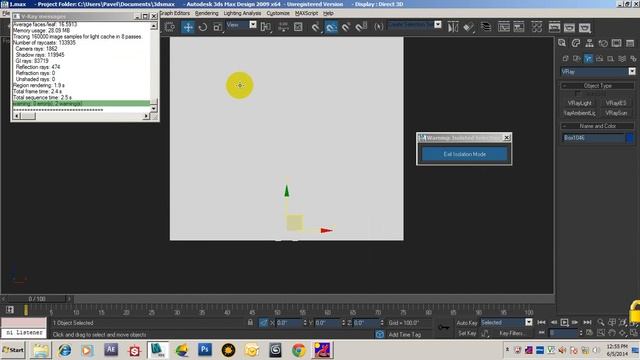Select the Shapes category icon
The image size is (640, 360).
[x=577, y=59]
